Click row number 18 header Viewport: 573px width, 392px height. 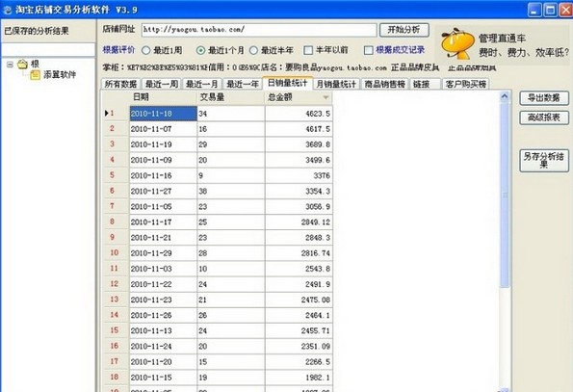pos(116,377)
